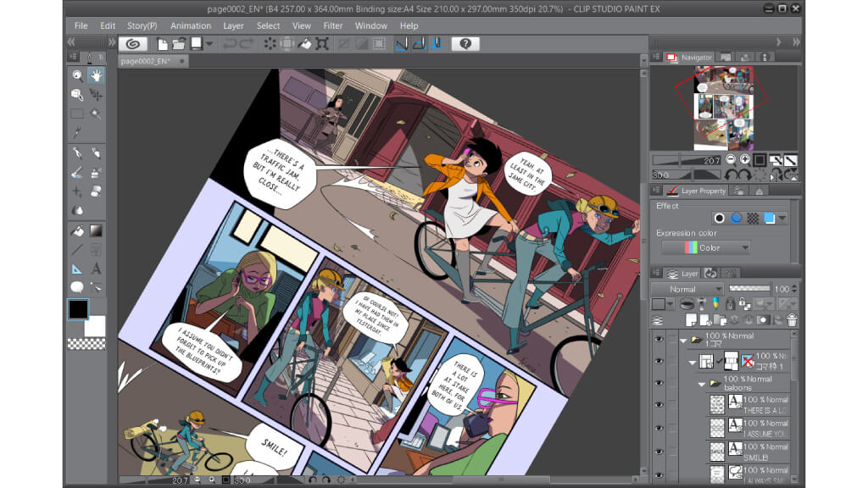
Task: Click the Help question mark icon
Action: (x=465, y=44)
